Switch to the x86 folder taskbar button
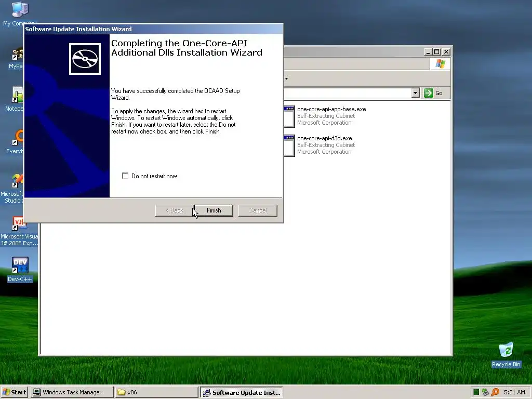532x399 pixels. pos(156,392)
